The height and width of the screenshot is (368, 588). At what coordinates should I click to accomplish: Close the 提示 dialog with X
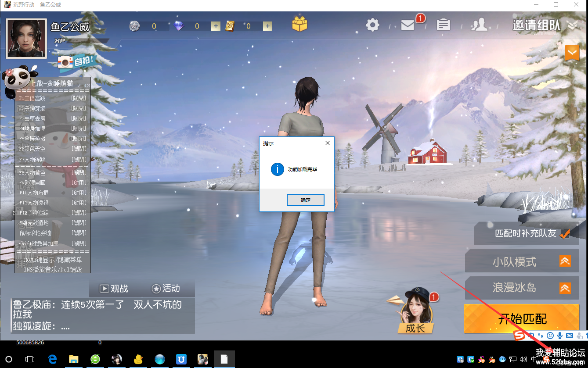(x=327, y=143)
